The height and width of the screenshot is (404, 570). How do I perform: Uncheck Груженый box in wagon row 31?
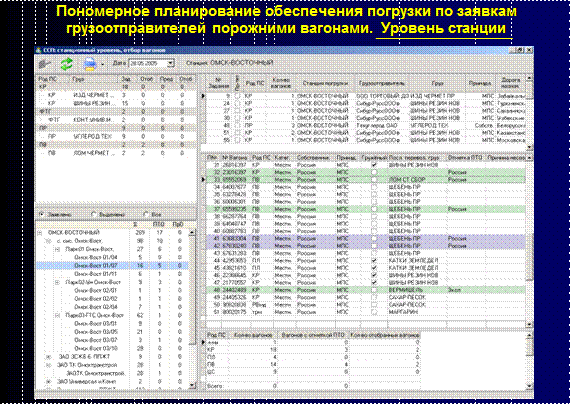(x=374, y=165)
